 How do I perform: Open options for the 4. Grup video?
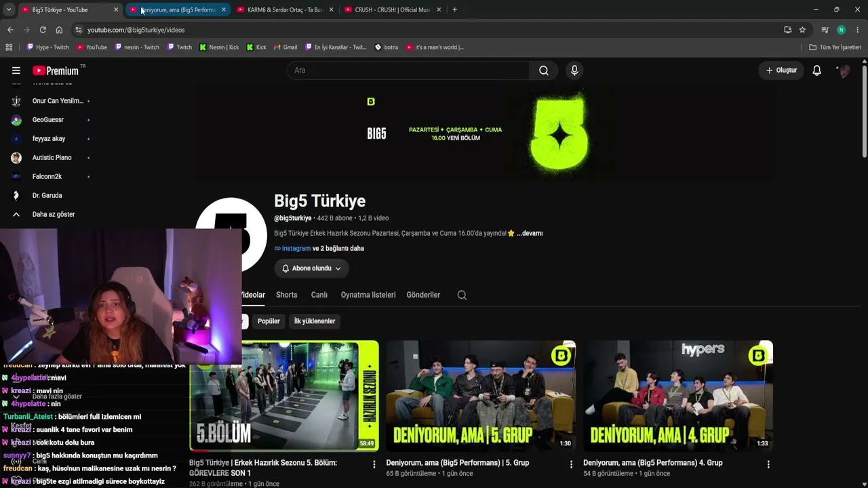(x=768, y=464)
